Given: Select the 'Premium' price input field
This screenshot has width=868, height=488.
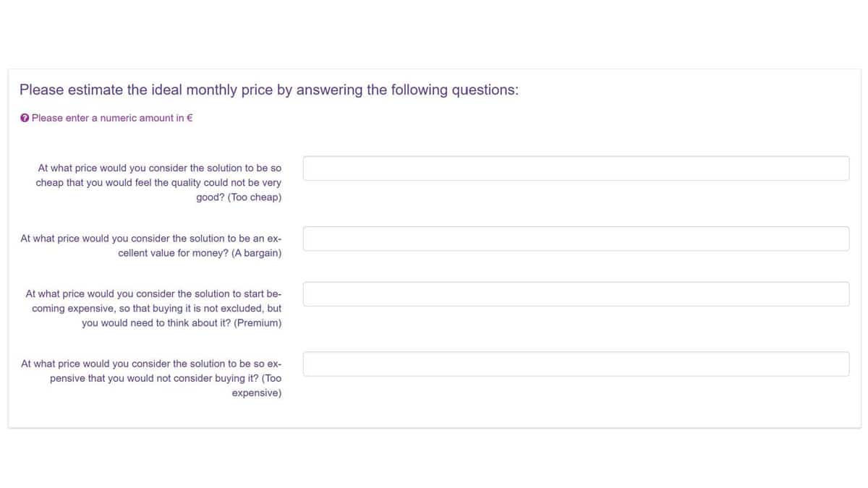Looking at the screenshot, I should click(576, 294).
